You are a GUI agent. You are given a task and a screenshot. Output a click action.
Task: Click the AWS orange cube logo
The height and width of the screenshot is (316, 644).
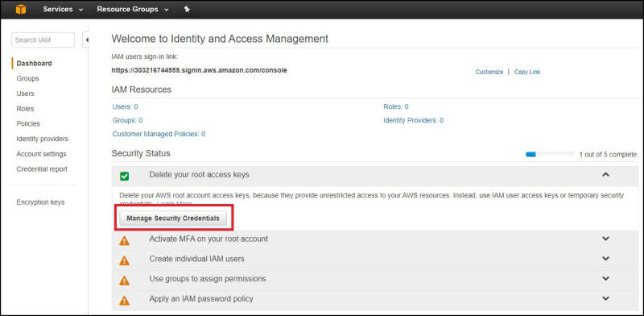(x=21, y=9)
